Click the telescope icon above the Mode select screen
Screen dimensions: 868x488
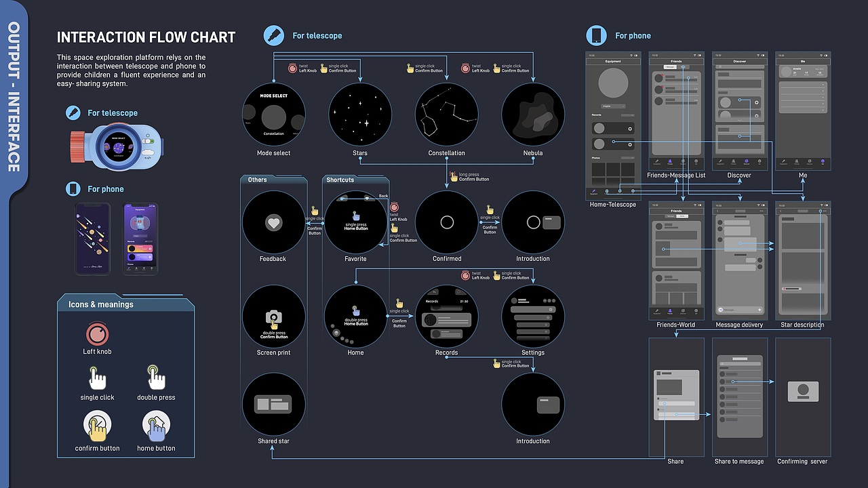[x=274, y=35]
